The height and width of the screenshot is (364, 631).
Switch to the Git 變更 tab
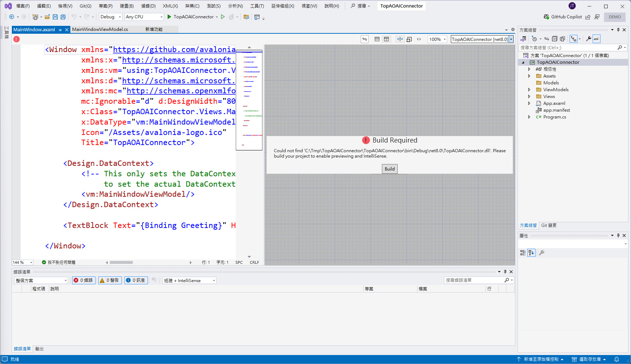coord(549,225)
